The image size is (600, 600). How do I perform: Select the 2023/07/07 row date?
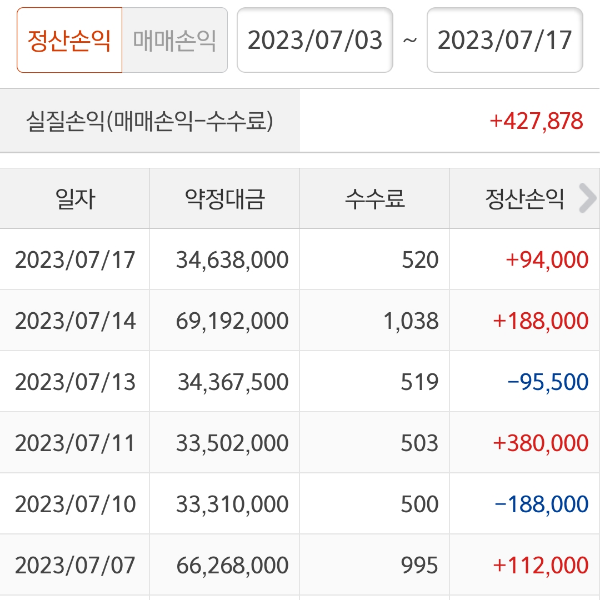coord(75,565)
